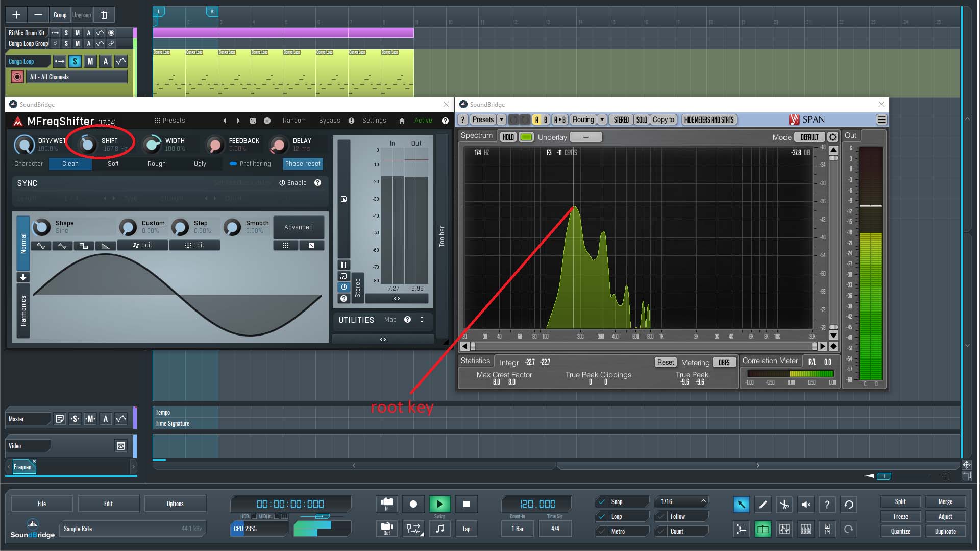980x551 pixels.
Task: Click the Conga Loop routing arrow icon
Action: click(60, 61)
